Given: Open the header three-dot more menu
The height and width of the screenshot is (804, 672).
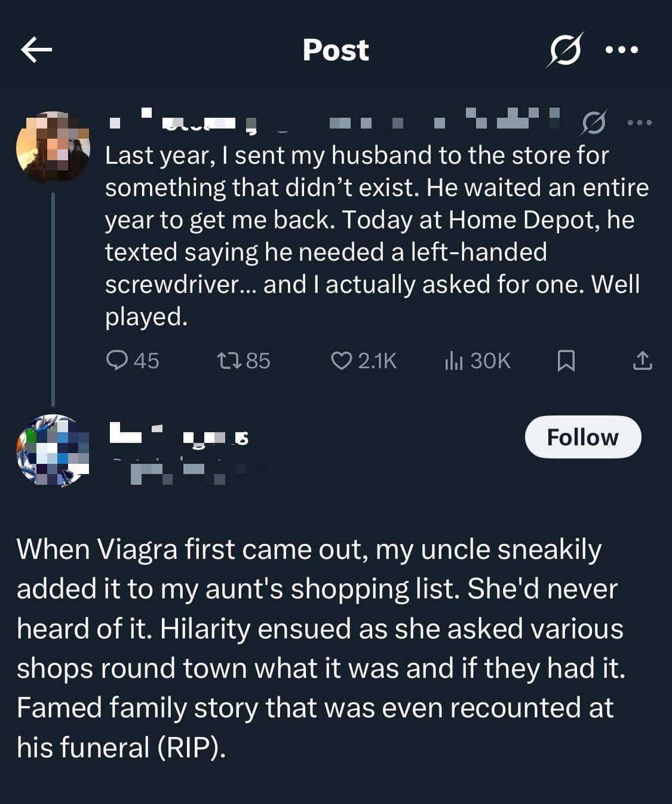Looking at the screenshot, I should 622,50.
